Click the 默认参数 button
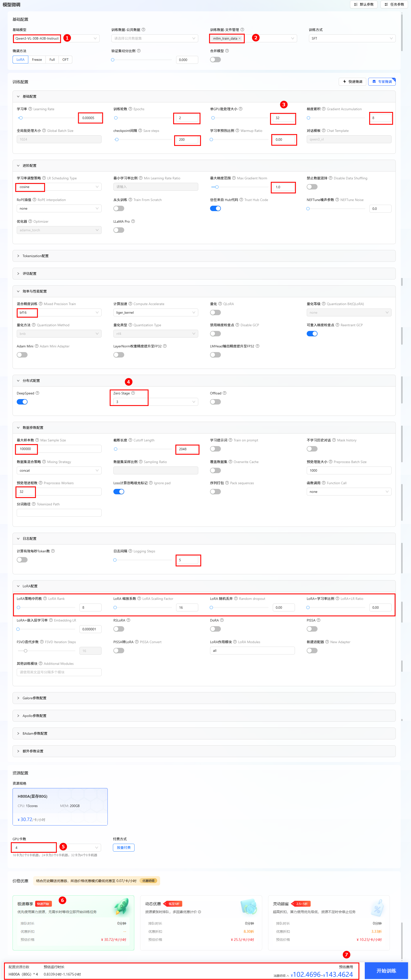This screenshot has height=980, width=411. (x=364, y=5)
